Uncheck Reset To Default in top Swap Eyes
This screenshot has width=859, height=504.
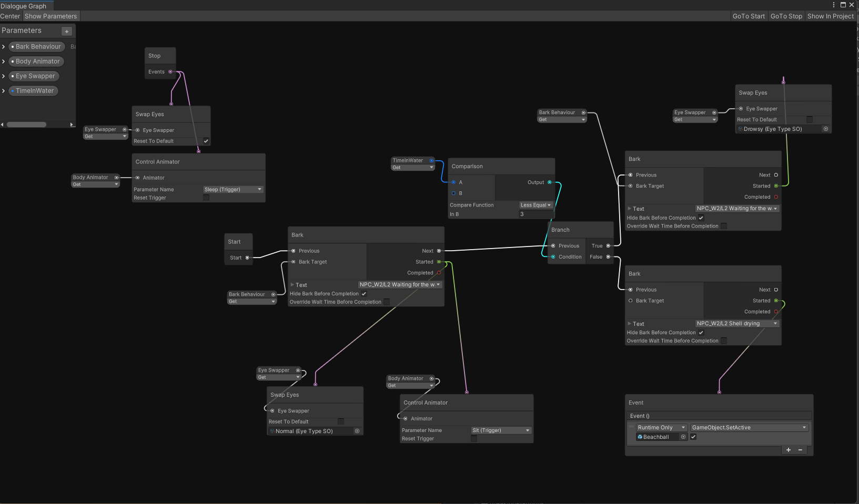(206, 141)
